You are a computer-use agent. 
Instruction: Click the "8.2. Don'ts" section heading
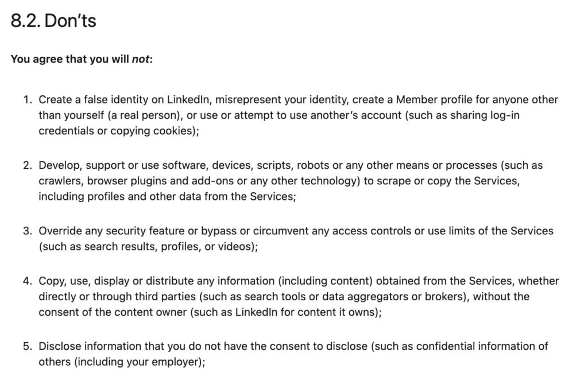click(x=53, y=21)
